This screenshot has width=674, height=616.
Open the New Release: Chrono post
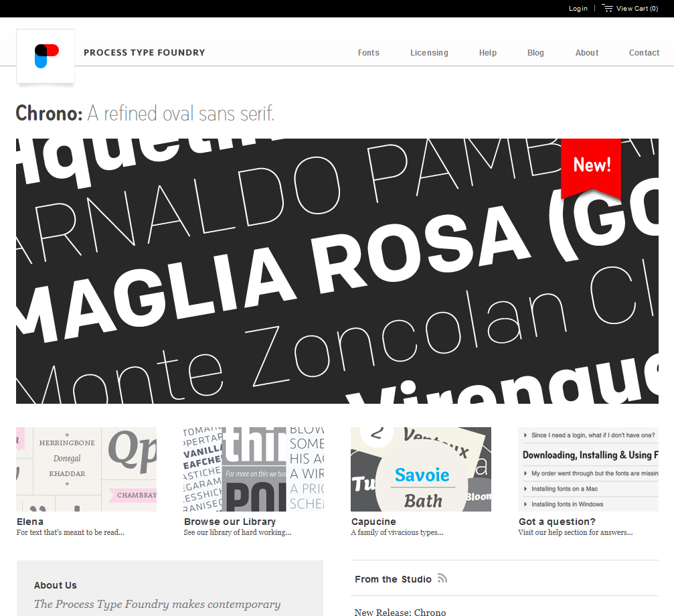400,612
